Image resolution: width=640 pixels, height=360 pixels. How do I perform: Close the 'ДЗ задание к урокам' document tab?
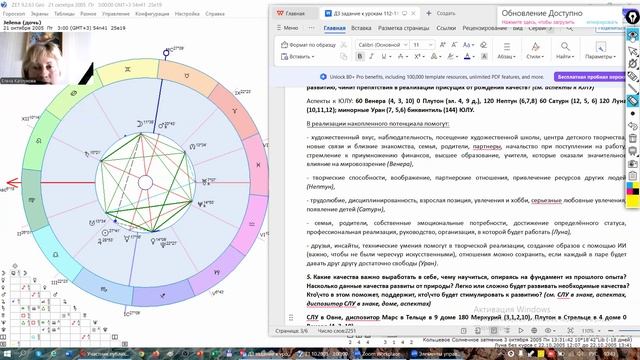click(413, 13)
